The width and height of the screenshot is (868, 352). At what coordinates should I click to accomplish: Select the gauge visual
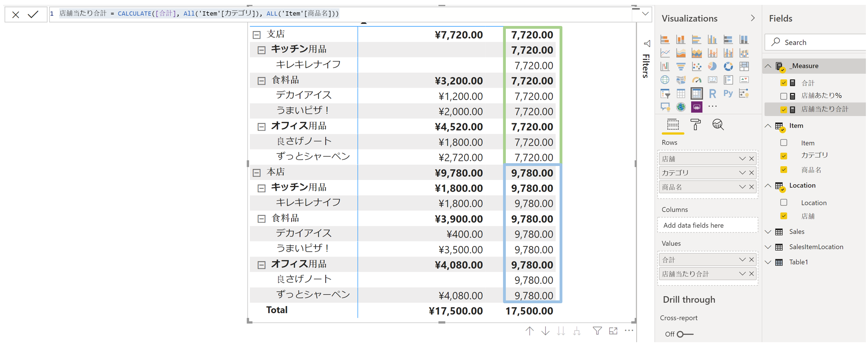click(x=696, y=80)
